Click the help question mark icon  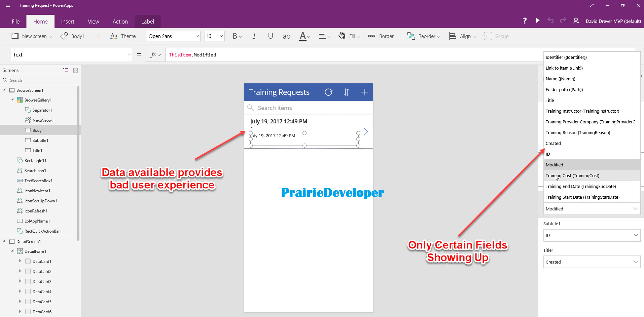[525, 21]
